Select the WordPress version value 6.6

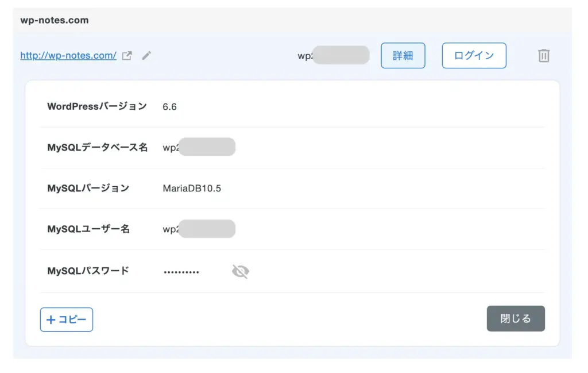point(169,107)
